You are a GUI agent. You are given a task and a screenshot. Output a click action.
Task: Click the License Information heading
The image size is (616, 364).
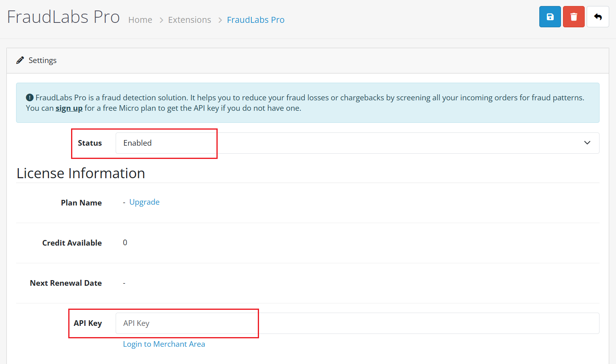point(81,173)
